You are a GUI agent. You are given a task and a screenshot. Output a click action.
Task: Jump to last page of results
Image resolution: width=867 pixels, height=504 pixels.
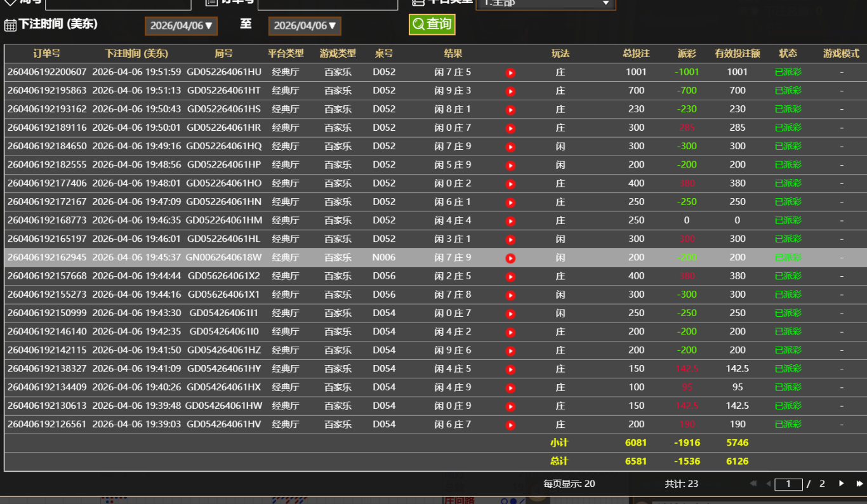tap(859, 484)
